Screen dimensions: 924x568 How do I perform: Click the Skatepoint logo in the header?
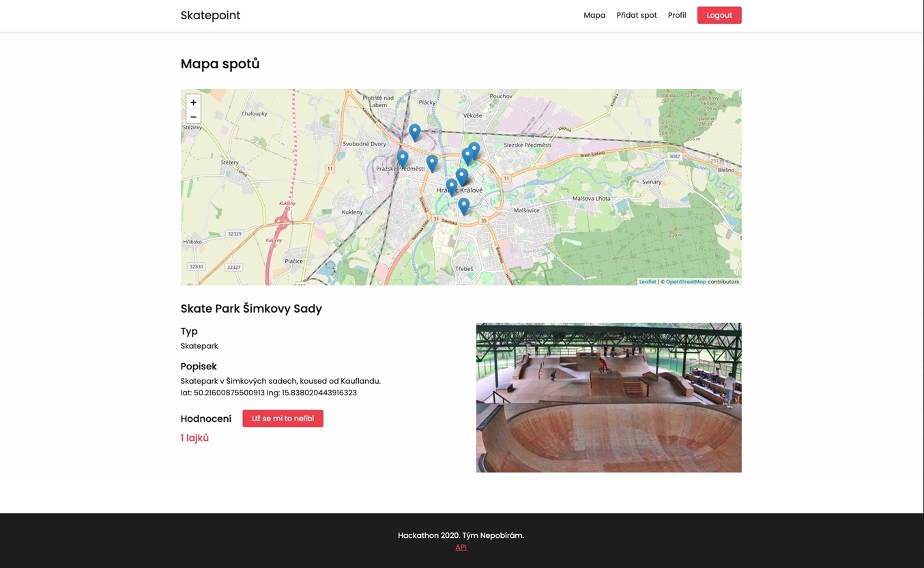pos(210,15)
